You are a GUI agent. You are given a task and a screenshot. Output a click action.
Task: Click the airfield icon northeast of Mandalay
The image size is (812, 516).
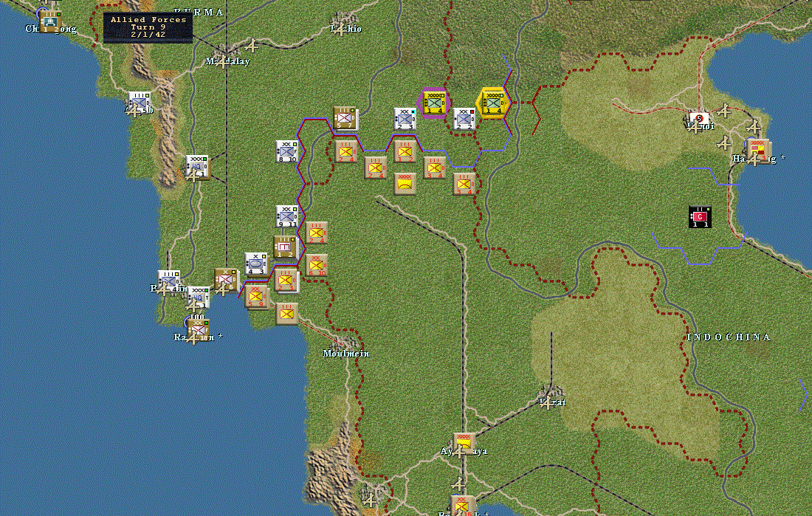click(252, 47)
